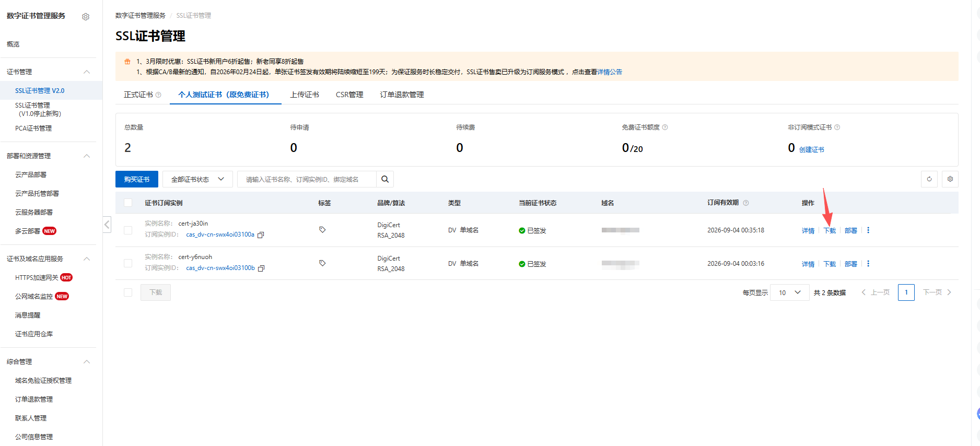Switch to the 上传证书 tab
980x446 pixels.
pos(305,95)
